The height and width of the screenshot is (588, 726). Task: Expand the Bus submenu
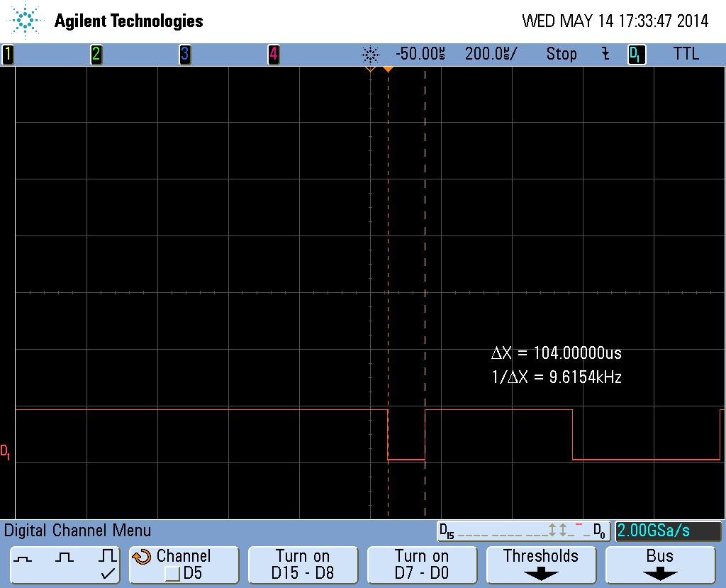tap(660, 565)
